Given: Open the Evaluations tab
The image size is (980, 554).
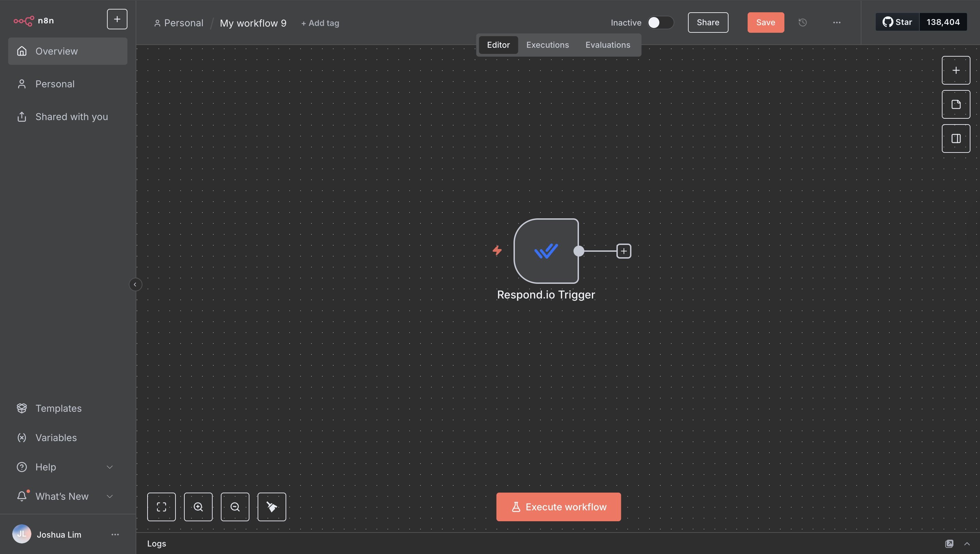Looking at the screenshot, I should click(x=608, y=45).
